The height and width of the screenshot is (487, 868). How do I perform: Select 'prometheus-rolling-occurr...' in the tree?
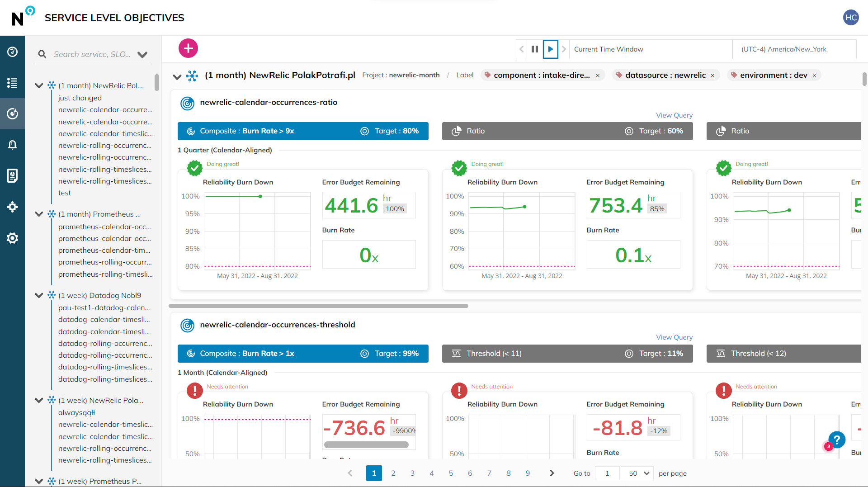(105, 262)
